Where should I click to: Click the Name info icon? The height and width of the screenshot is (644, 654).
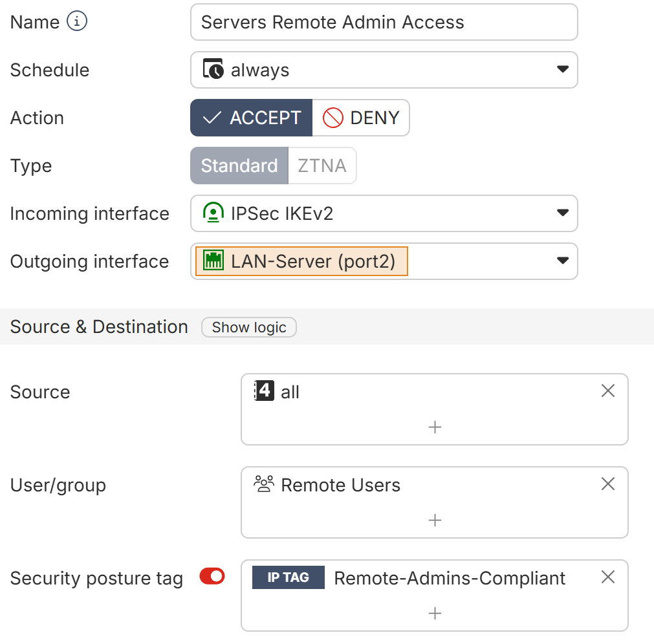77,21
